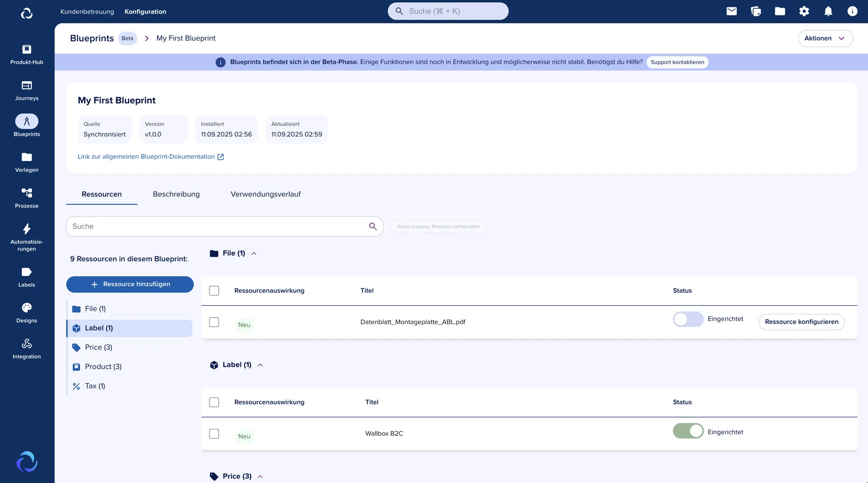Switch to the Beschreibung tab
The image size is (868, 483).
tap(176, 194)
